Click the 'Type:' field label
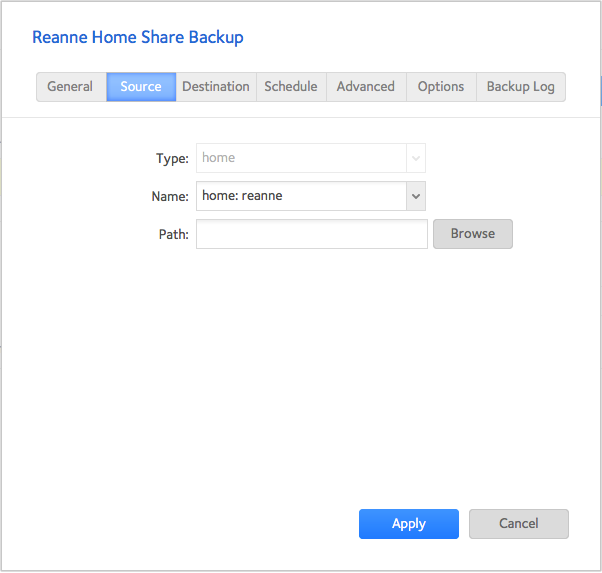The width and height of the screenshot is (602, 573). [x=172, y=159]
